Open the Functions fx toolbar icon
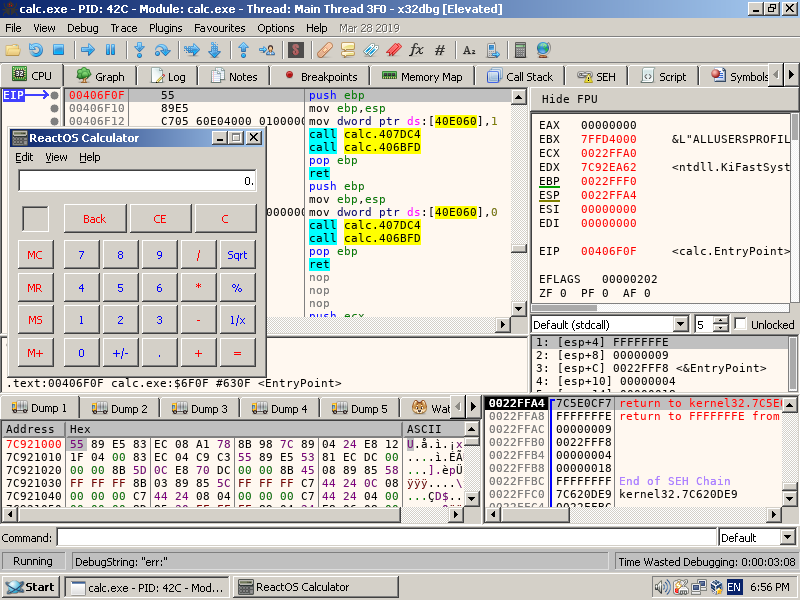Image resolution: width=800 pixels, height=600 pixels. (416, 50)
